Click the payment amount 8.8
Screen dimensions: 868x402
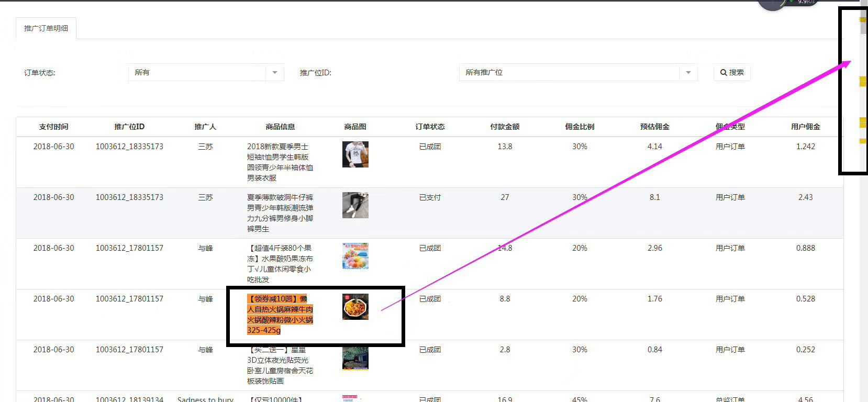click(x=505, y=299)
